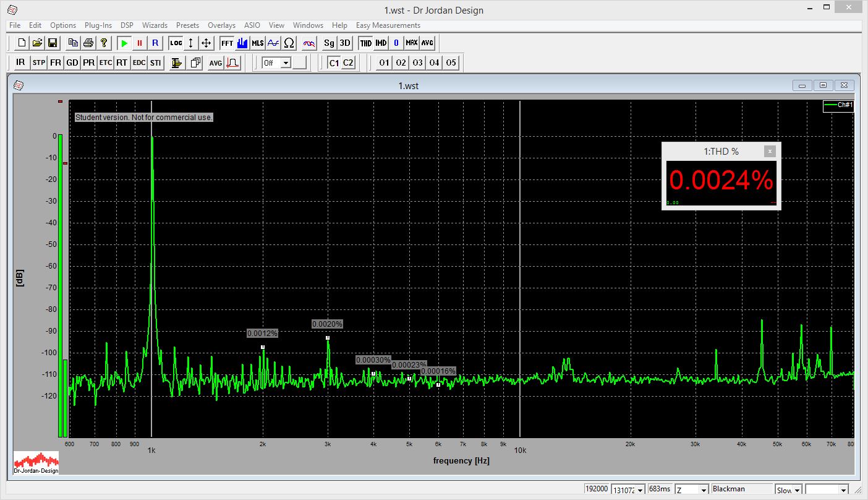Open the ASIO menu

pos(252,25)
